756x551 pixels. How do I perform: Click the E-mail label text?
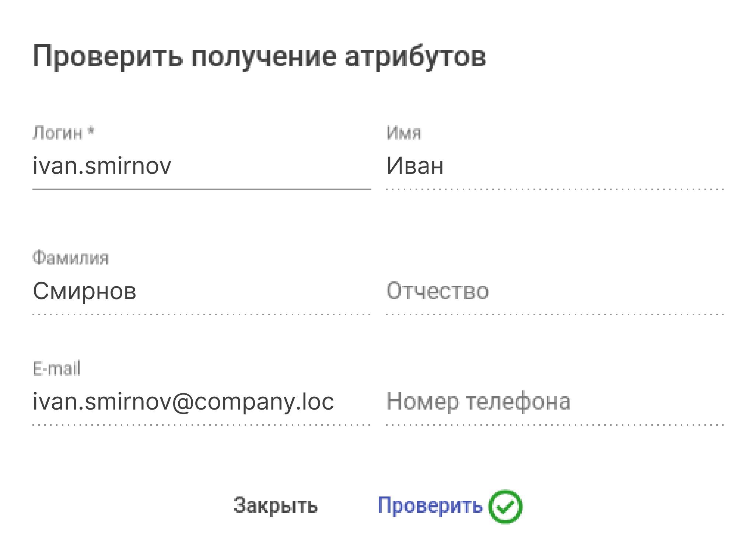[56, 369]
